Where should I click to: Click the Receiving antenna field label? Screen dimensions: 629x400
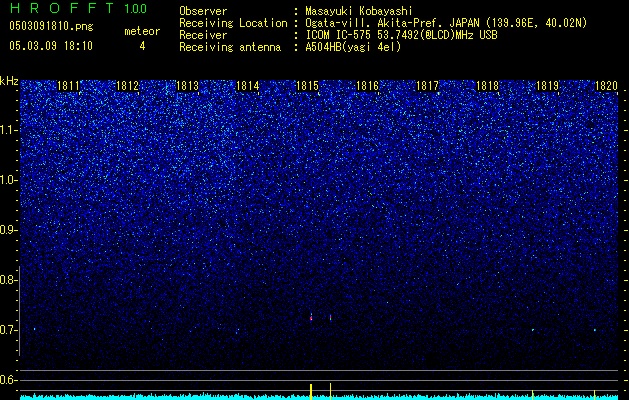pyautogui.click(x=230, y=47)
